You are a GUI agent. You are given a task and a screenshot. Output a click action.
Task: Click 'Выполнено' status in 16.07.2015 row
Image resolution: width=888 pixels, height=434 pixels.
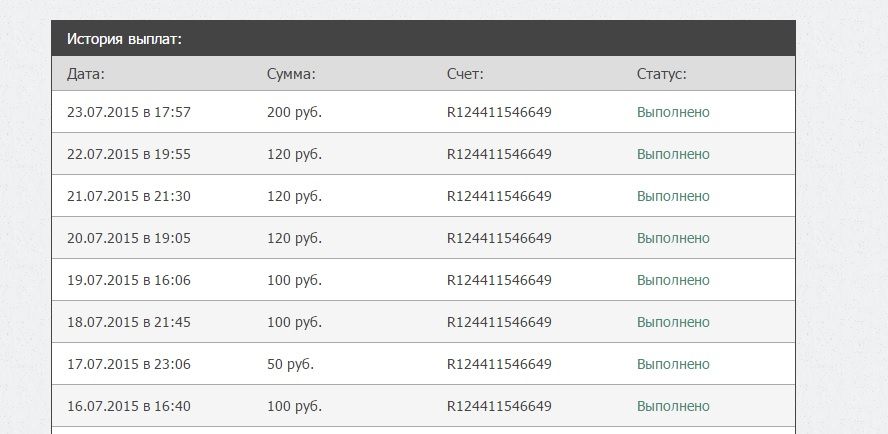point(673,406)
